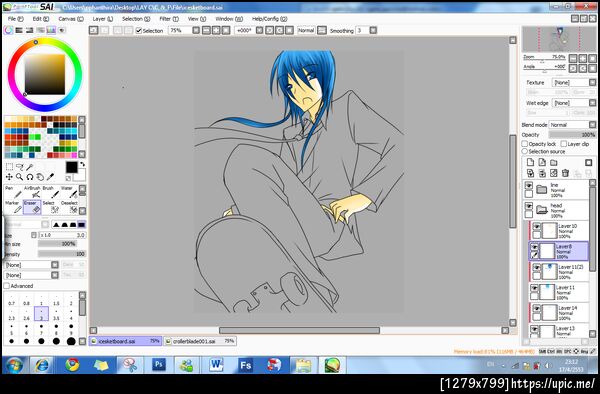Select the Water tool
Screen dimensions: 600x394
(x=69, y=192)
